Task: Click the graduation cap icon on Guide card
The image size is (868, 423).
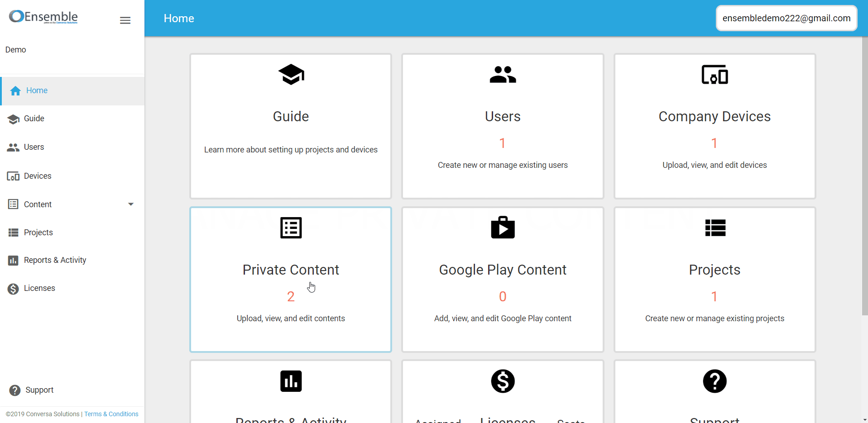Action: pyautogui.click(x=291, y=75)
